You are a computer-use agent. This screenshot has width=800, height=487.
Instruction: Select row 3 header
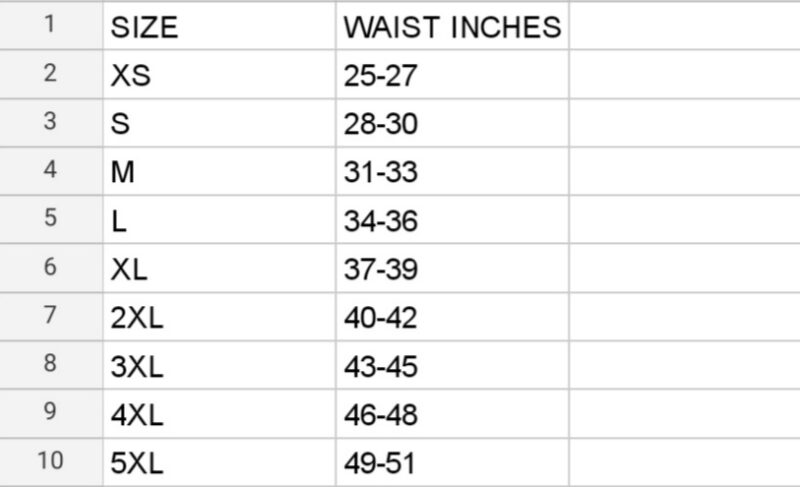click(50, 124)
